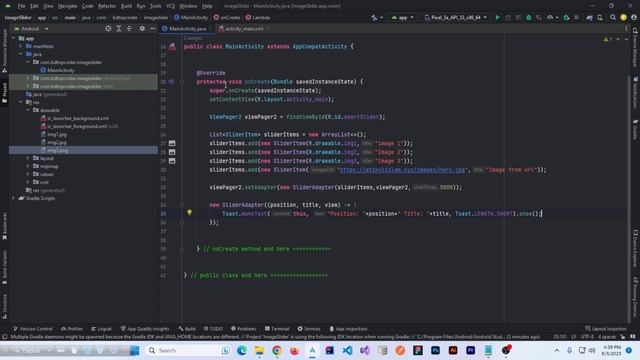Expand all nodes in Project panel

[x=119, y=29]
